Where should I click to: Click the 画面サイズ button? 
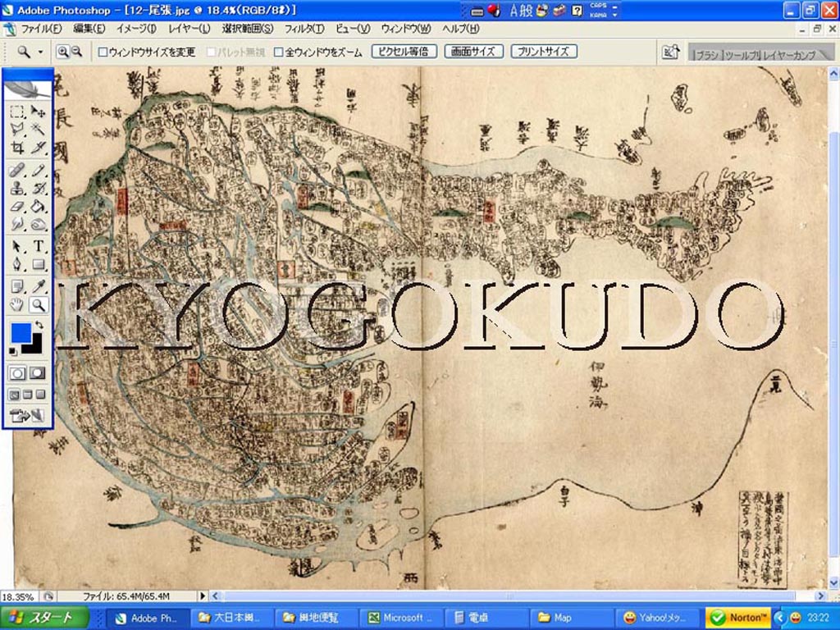pos(473,52)
